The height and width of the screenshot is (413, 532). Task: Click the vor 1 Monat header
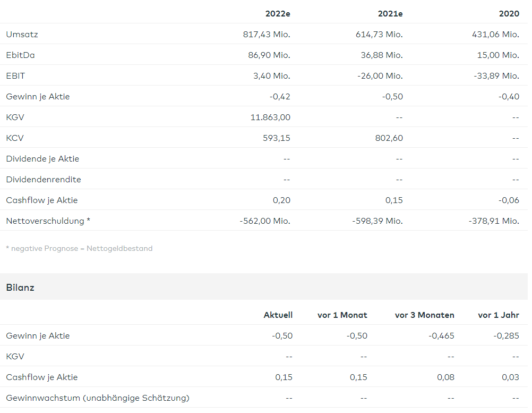[342, 315]
